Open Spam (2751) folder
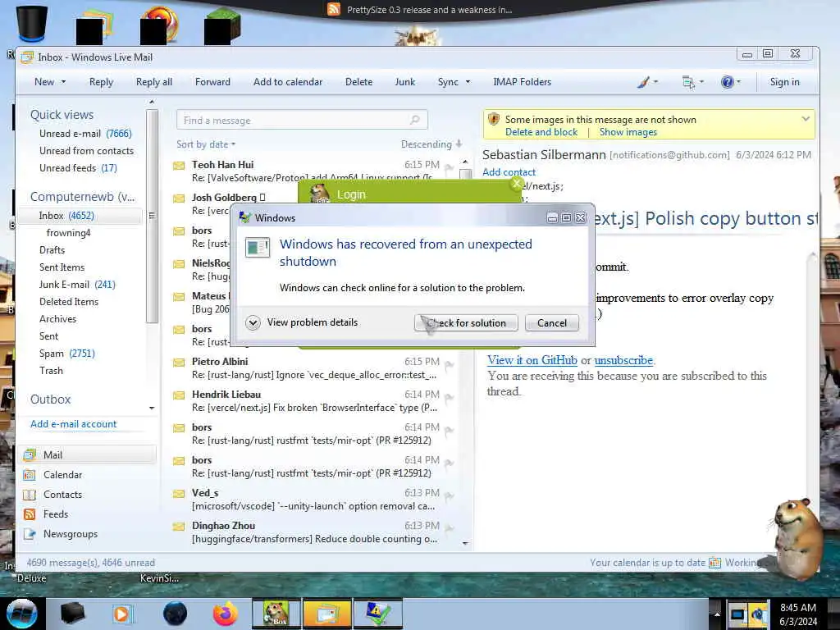840x630 pixels. tap(67, 354)
